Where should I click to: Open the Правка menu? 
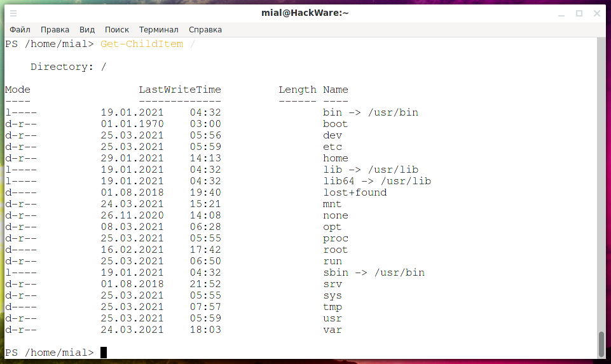(x=55, y=30)
